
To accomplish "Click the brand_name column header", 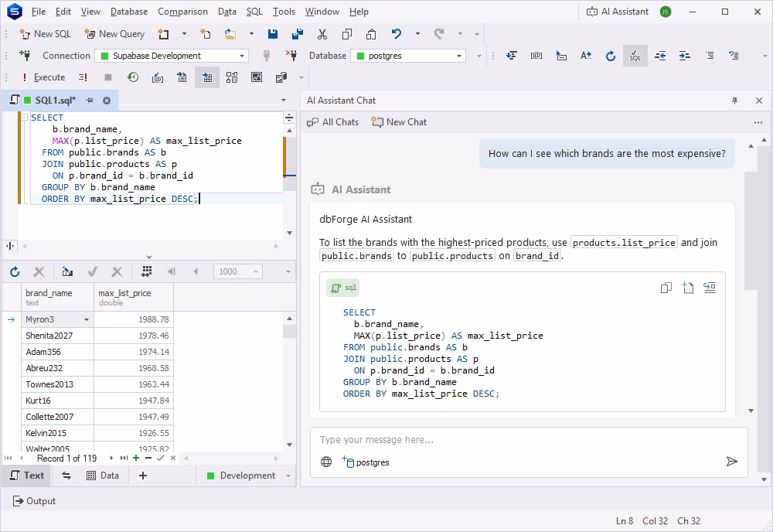I will pyautogui.click(x=57, y=297).
